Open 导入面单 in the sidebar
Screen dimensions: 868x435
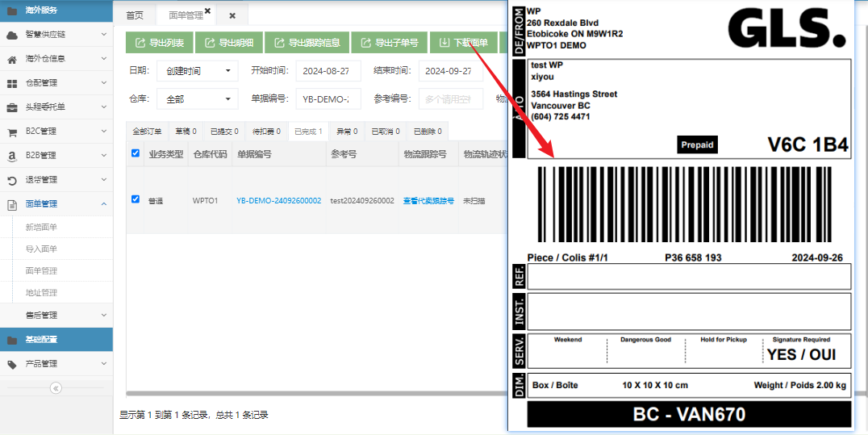pos(41,249)
